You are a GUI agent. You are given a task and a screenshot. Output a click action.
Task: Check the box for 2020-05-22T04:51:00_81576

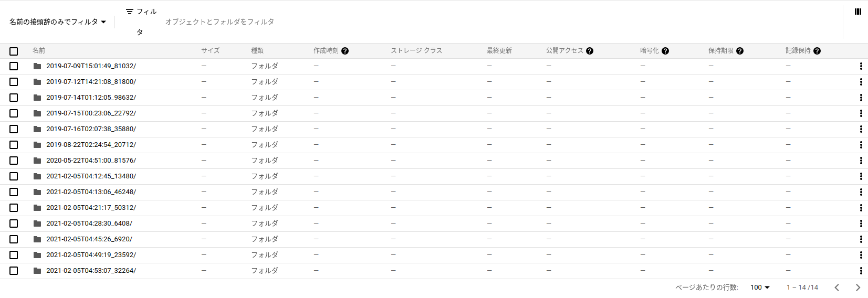pyautogui.click(x=14, y=161)
